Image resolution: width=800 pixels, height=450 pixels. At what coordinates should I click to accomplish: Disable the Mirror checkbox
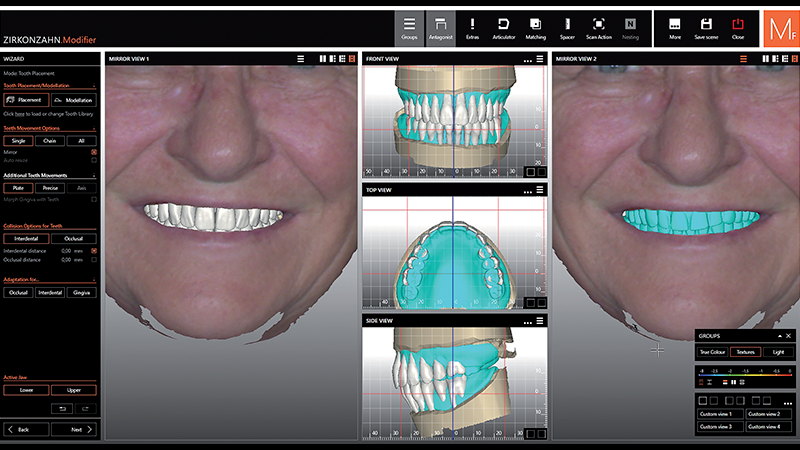(94, 152)
